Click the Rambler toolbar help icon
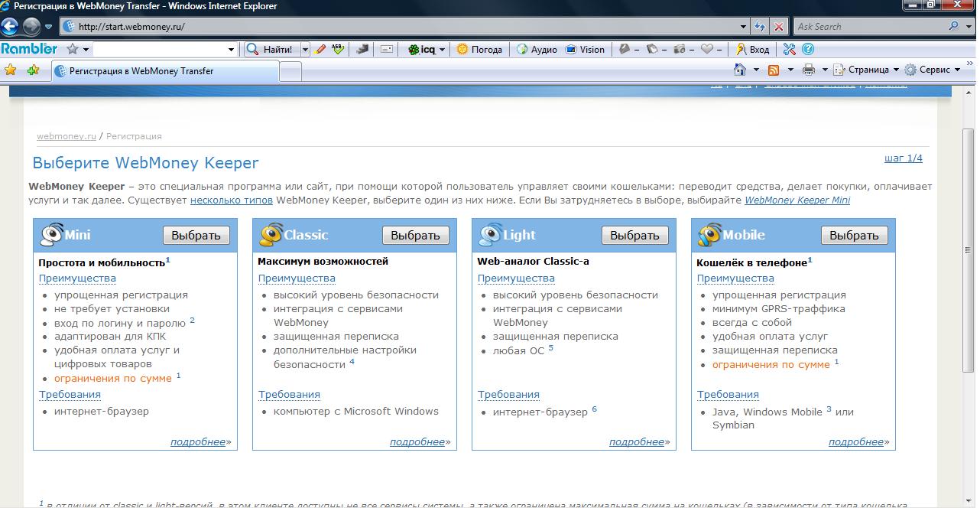The image size is (980, 508). coord(808,49)
